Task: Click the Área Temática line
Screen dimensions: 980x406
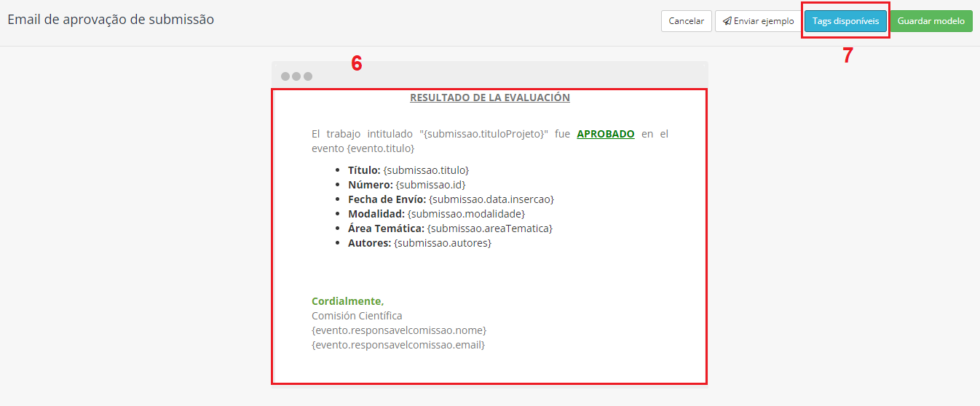Action: tap(450, 228)
